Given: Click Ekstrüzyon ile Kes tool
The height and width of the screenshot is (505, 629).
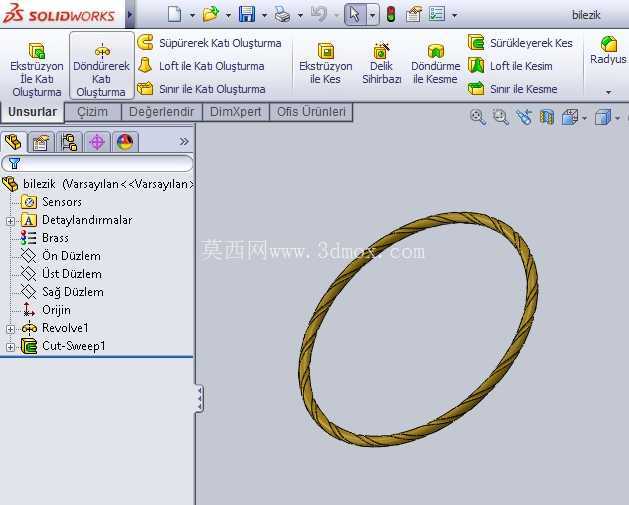Looking at the screenshot, I should [x=325, y=63].
